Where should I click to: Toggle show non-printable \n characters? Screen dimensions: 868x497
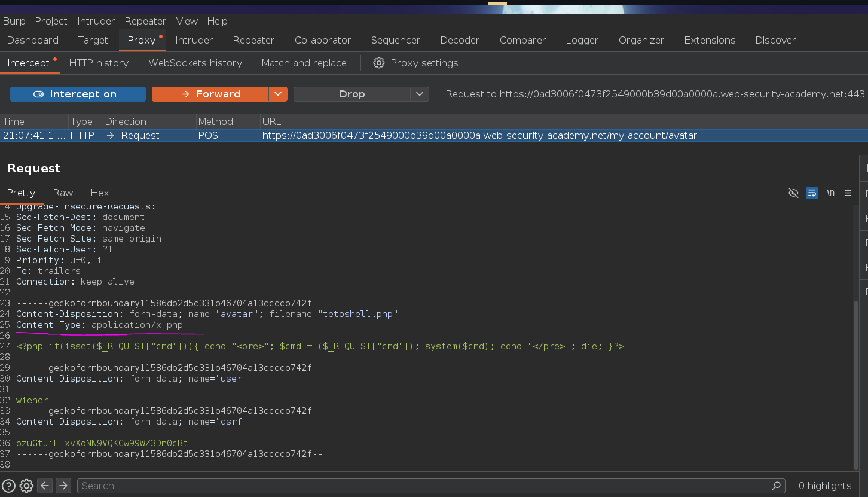click(830, 193)
